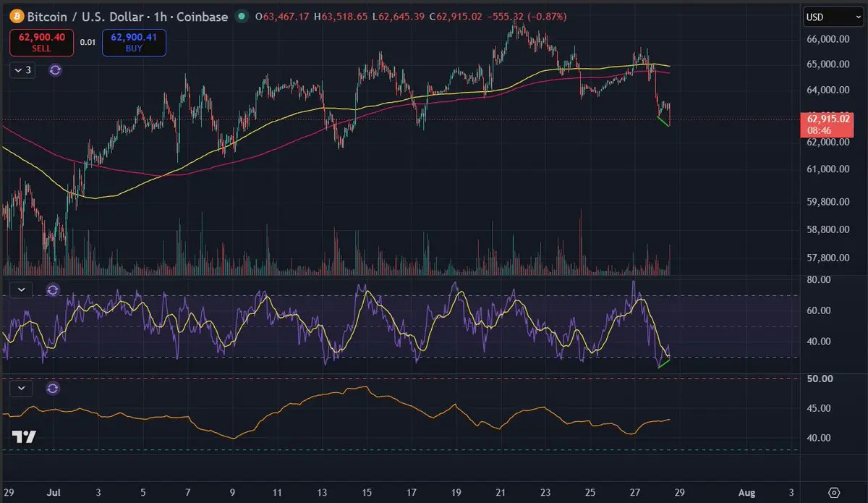The height and width of the screenshot is (503, 868).
Task: Expand the orange-line pane legend chevron
Action: pyautogui.click(x=21, y=389)
